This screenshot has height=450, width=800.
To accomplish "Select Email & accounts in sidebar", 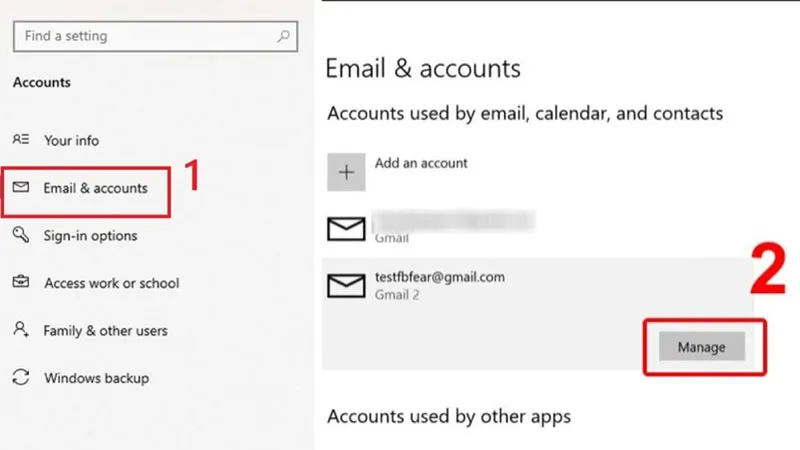I will coord(95,188).
